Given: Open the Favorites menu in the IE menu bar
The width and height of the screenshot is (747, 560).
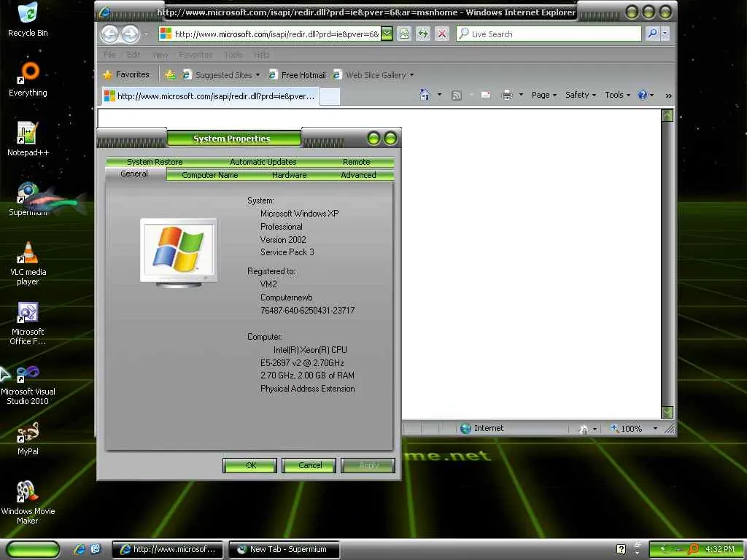Looking at the screenshot, I should pos(196,55).
